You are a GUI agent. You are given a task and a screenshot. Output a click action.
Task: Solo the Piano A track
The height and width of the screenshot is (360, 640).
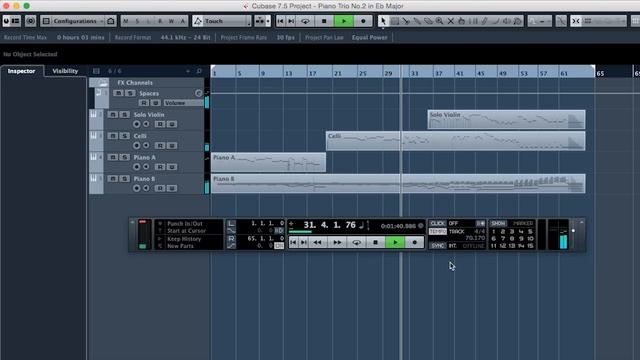(x=124, y=157)
